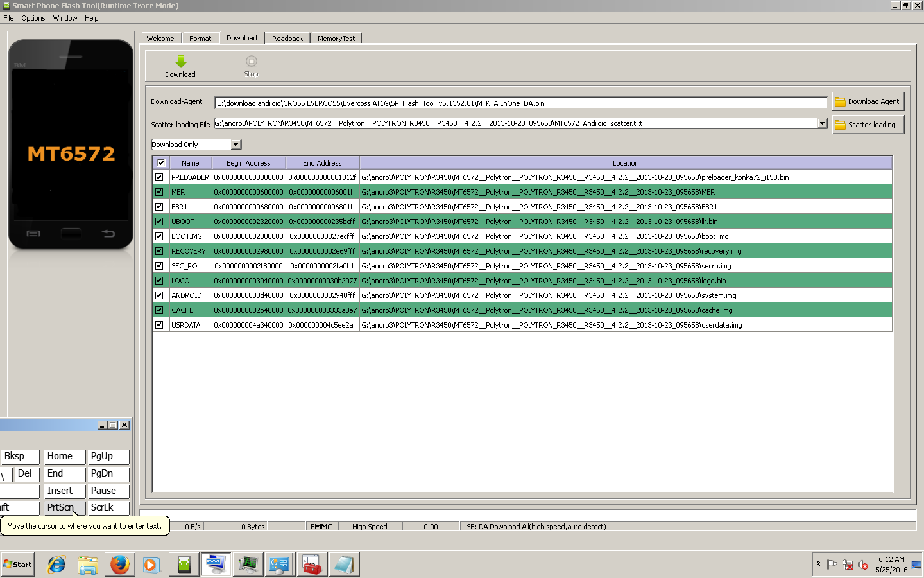Uncheck the UBOOT partition checkbox
Screen dimensions: 924x578
pyautogui.click(x=159, y=222)
